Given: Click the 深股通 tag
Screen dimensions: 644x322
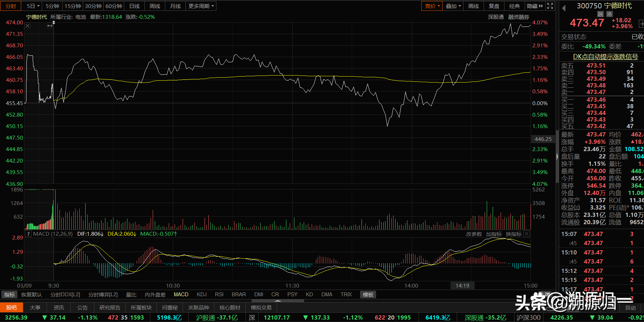Looking at the screenshot, I should click(x=496, y=17).
